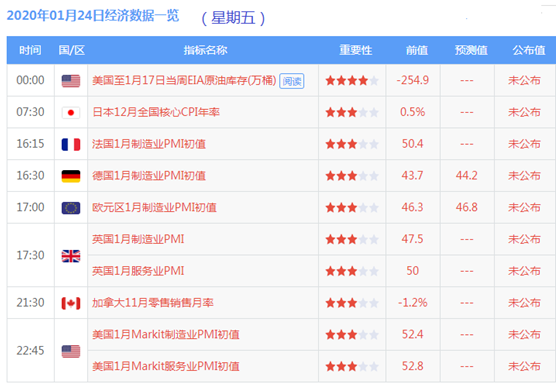Image resolution: width=558 pixels, height=386 pixels.
Task: Click the star rating for 欧元区1月制造业PMI初值
Action: [x=352, y=208]
